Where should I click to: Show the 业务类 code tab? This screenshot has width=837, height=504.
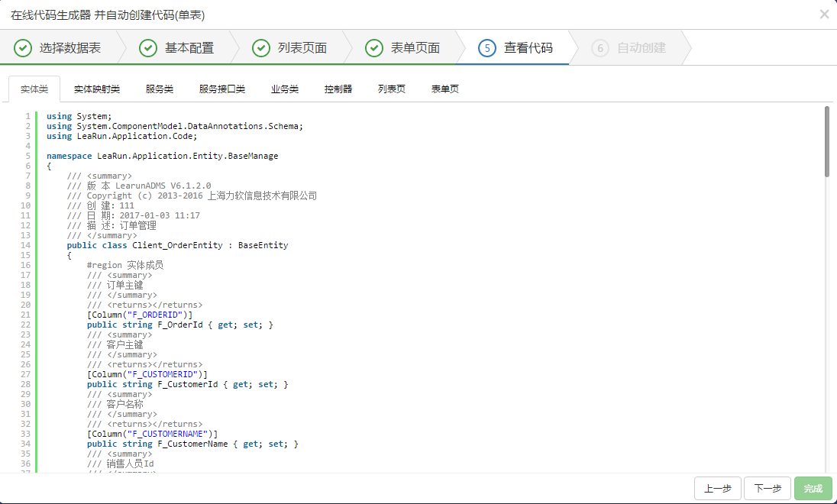285,89
